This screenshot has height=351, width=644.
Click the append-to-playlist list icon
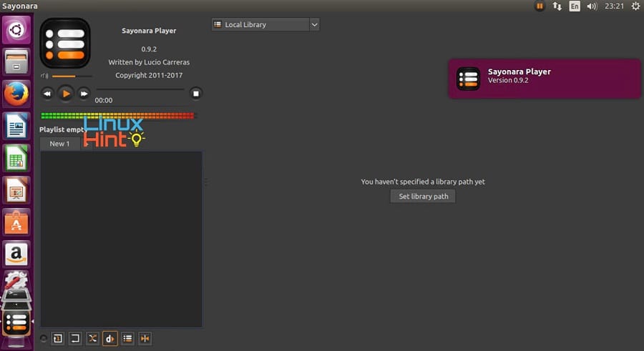click(x=127, y=338)
